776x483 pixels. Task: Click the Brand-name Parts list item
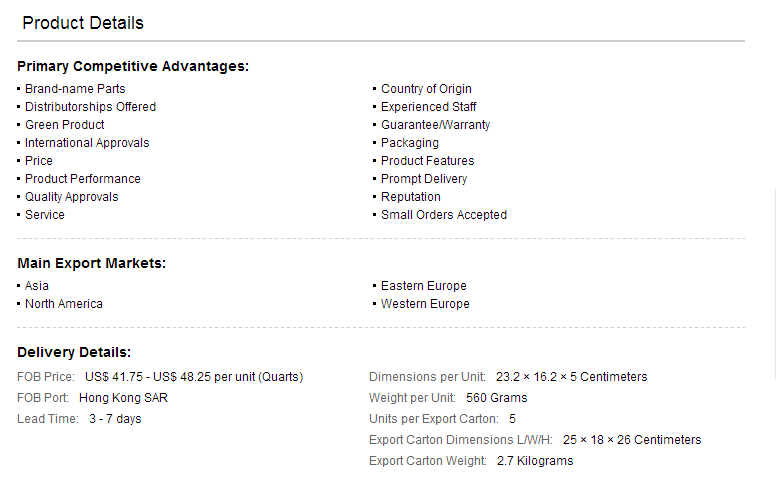tap(75, 89)
